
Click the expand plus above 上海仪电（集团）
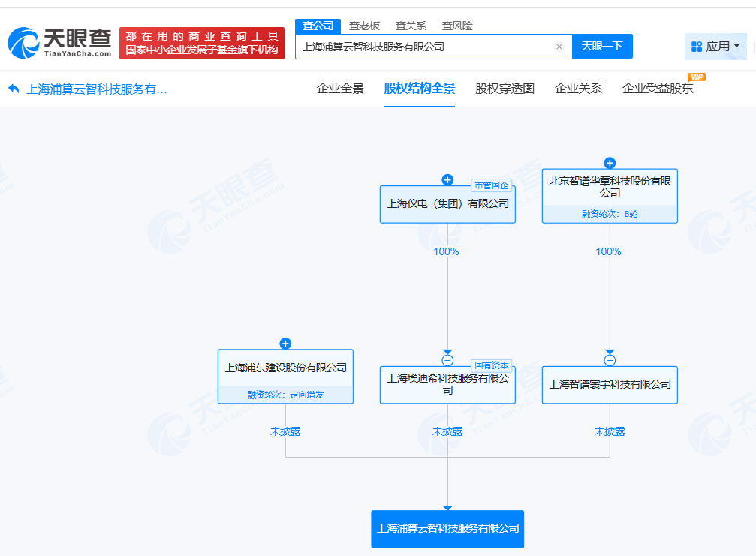click(x=447, y=179)
